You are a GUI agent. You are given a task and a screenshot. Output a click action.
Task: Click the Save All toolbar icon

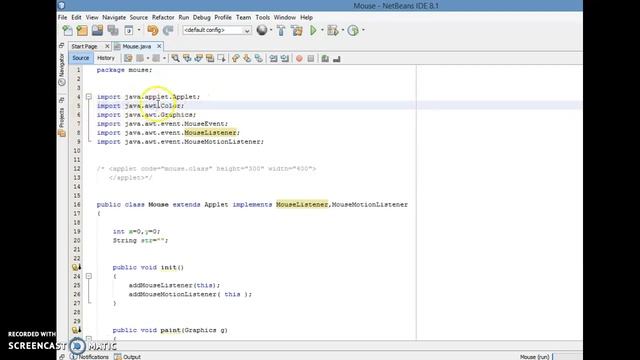pyautogui.click(x=113, y=30)
